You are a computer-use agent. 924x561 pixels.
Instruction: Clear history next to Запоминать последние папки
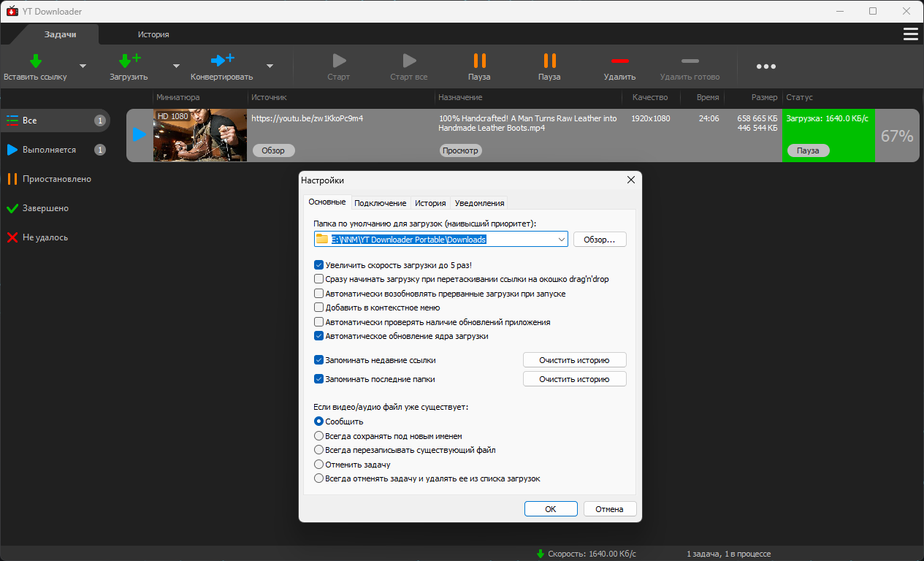tap(574, 379)
